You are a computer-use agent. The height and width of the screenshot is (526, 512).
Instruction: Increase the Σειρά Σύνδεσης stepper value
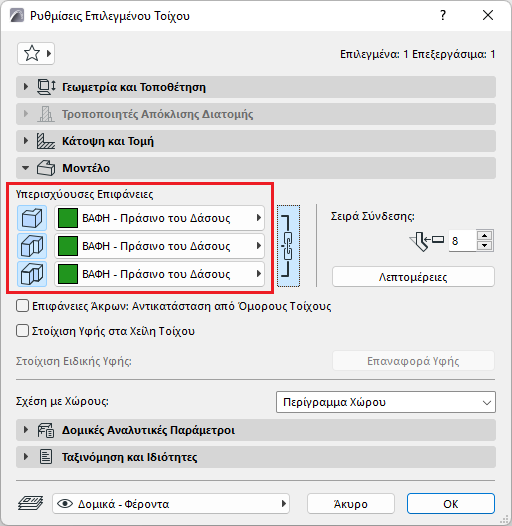(x=484, y=235)
